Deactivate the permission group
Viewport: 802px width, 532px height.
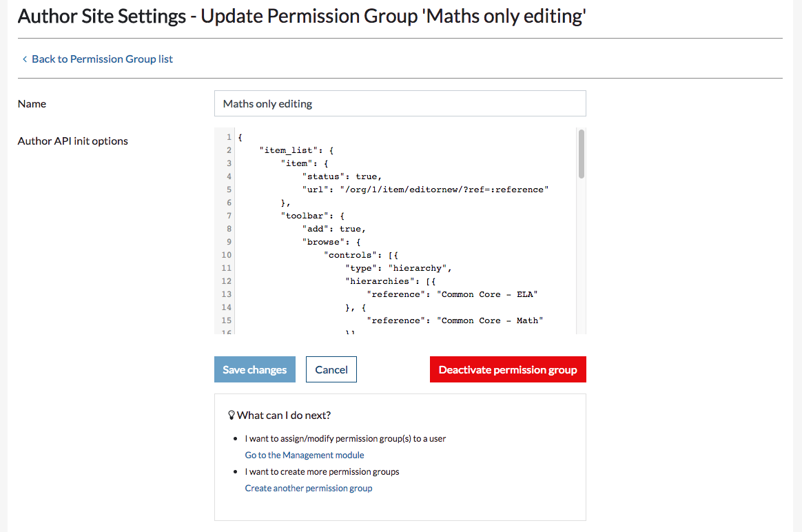tap(508, 369)
